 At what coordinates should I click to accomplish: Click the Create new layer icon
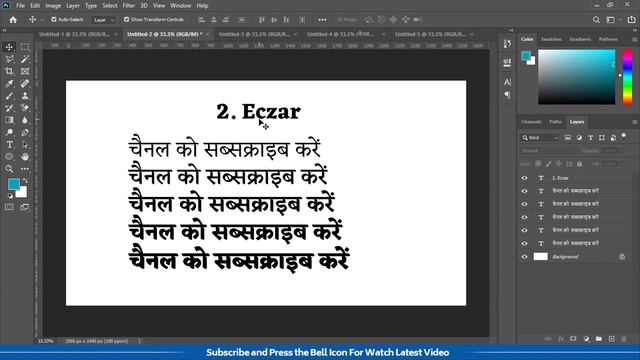point(611,339)
